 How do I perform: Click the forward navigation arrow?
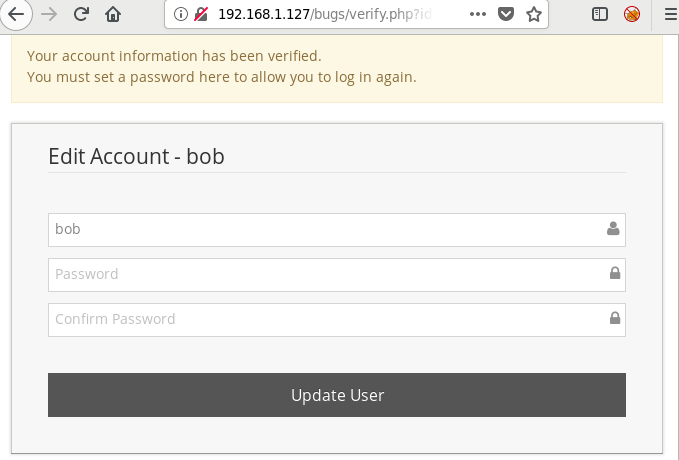(x=48, y=15)
